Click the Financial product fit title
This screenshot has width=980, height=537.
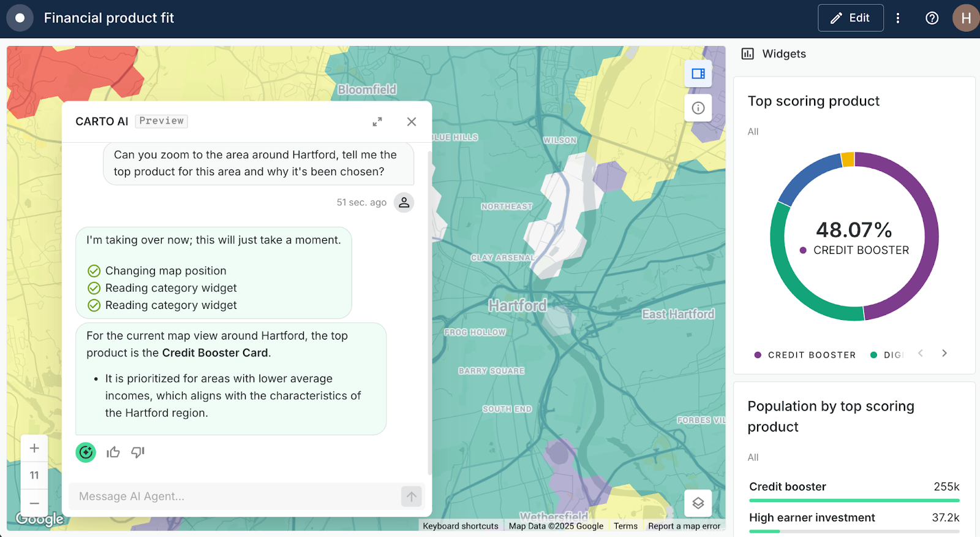point(109,18)
